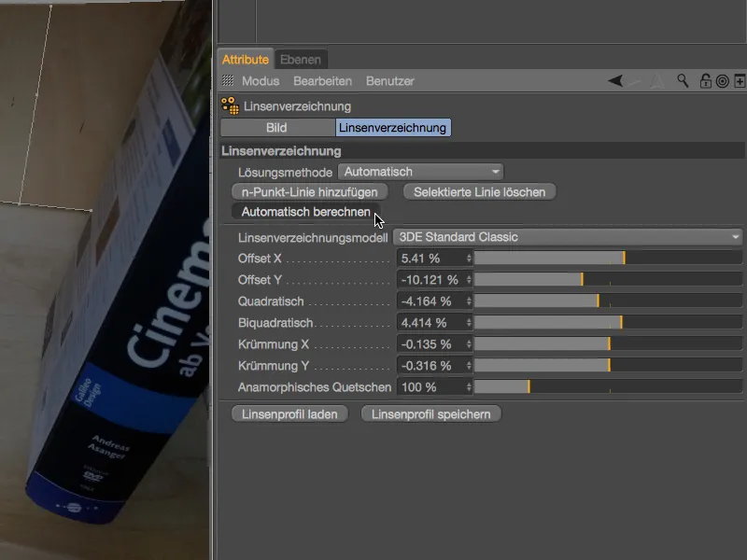Click the back arrow in Attribute manager
747x560 pixels.
615,81
